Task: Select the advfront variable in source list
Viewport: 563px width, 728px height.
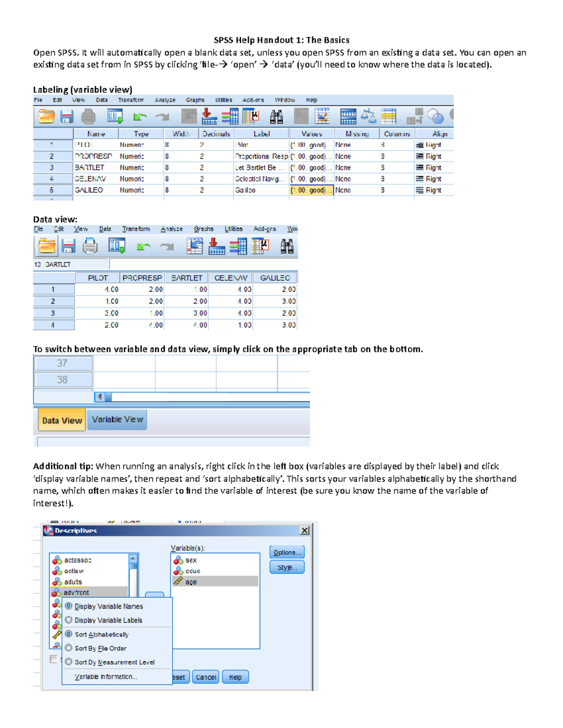Action: click(89, 593)
